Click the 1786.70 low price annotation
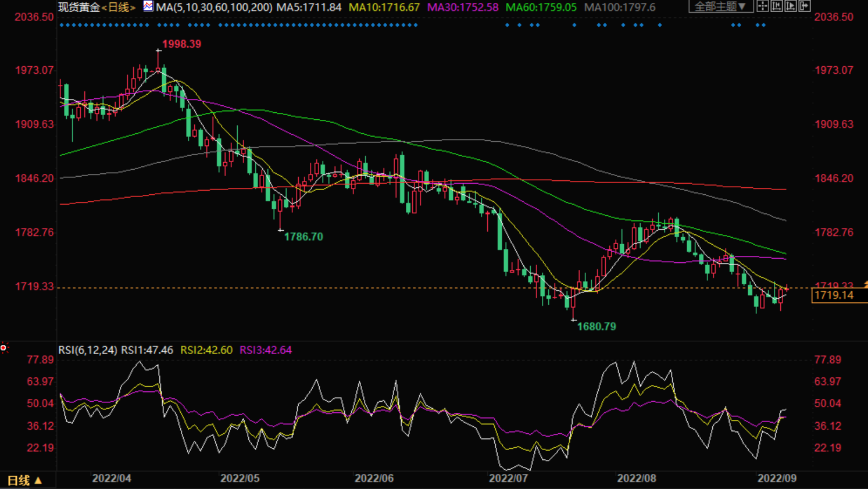This screenshot has height=489, width=868. (x=303, y=237)
